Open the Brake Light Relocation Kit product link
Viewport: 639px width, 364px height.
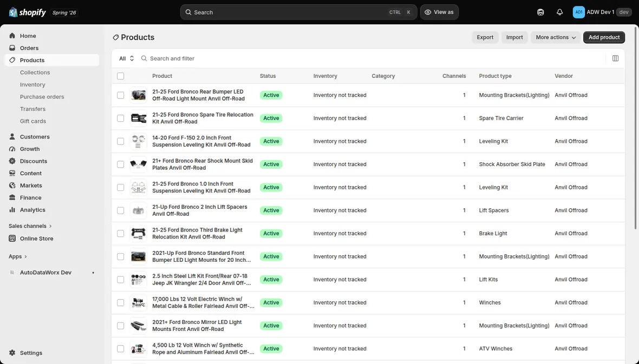click(x=197, y=234)
